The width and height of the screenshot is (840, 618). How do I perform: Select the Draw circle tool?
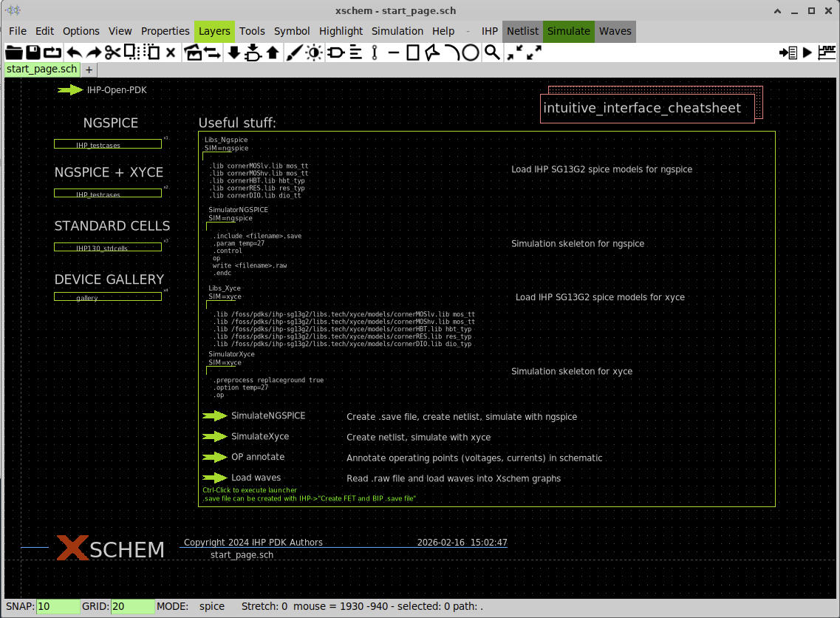click(x=471, y=52)
